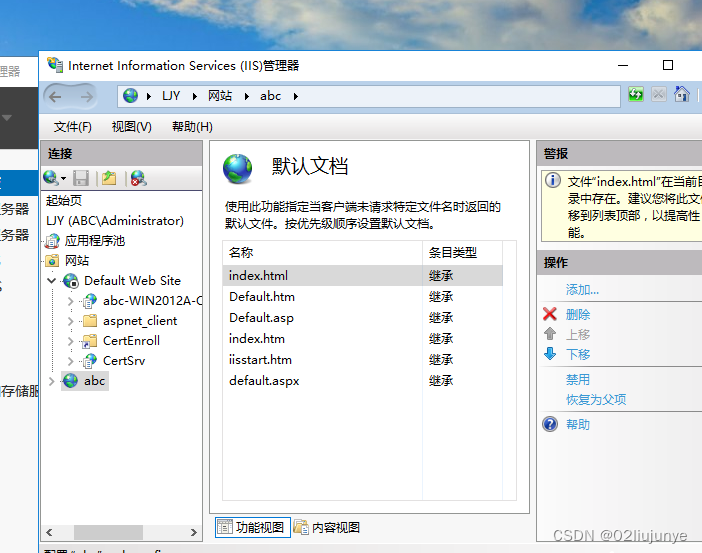Click the CertSrv application icon
702x553 pixels.
90,360
